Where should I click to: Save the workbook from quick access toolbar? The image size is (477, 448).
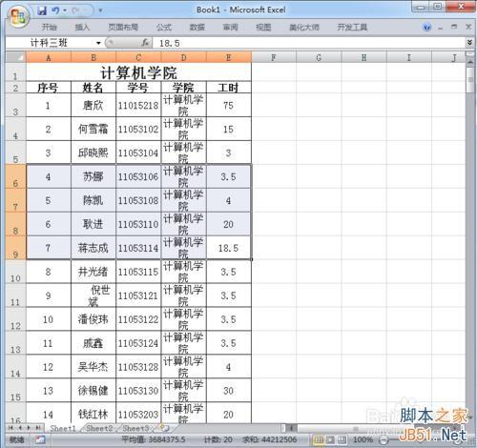[x=42, y=10]
